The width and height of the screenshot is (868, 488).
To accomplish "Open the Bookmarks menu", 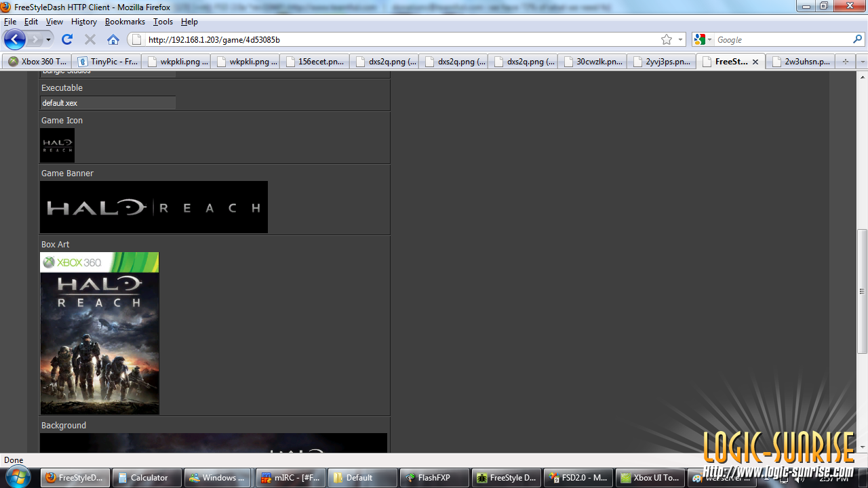I will 125,22.
